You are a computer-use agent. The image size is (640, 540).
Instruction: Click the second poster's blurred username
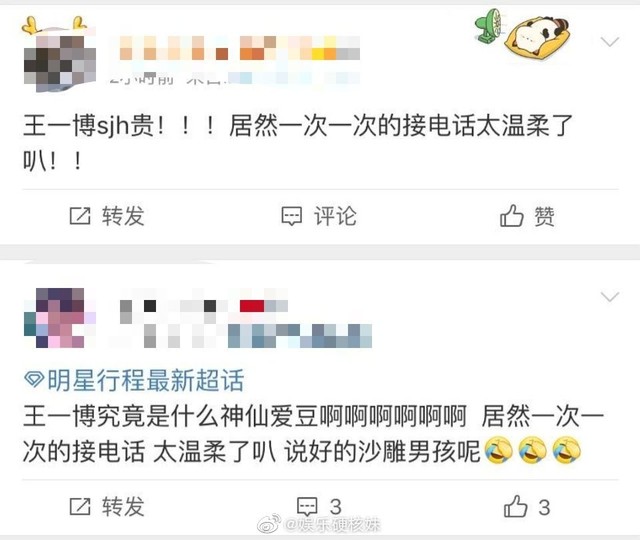(203, 306)
